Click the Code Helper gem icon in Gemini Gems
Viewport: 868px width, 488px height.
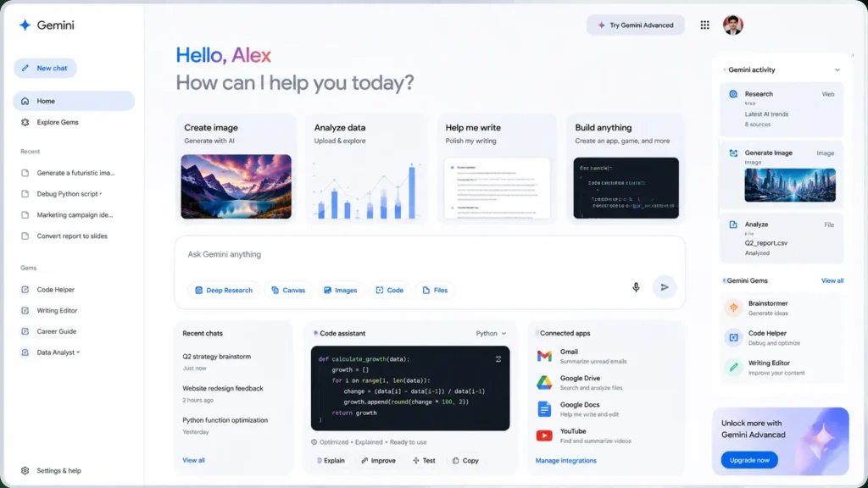(x=733, y=337)
